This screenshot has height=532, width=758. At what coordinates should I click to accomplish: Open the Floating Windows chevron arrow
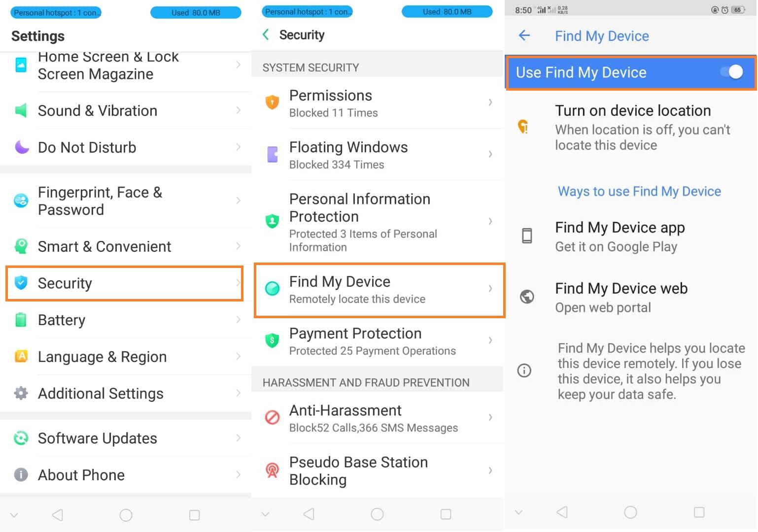490,154
